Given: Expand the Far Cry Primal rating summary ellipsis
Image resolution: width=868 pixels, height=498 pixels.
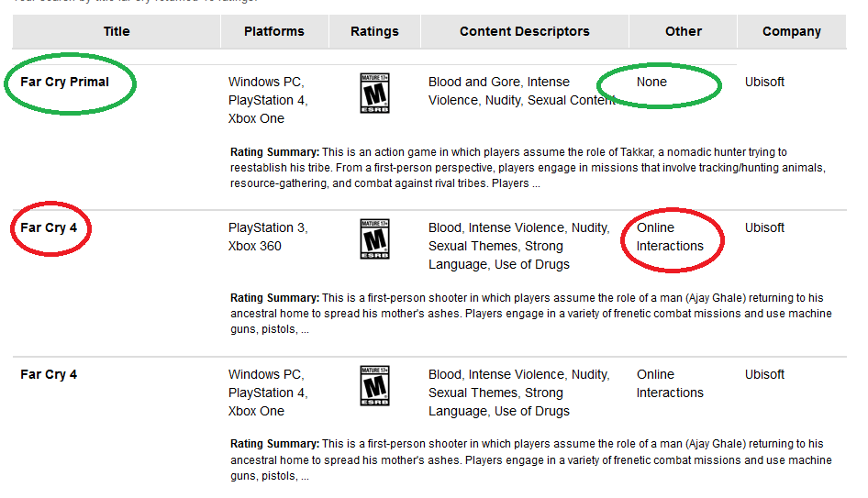Looking at the screenshot, I should point(535,183).
